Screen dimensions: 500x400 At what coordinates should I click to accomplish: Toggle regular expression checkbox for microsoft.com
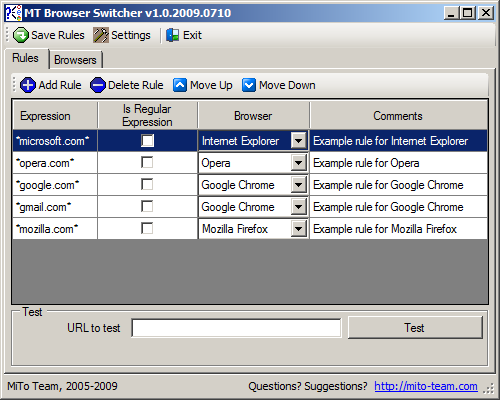(147, 141)
